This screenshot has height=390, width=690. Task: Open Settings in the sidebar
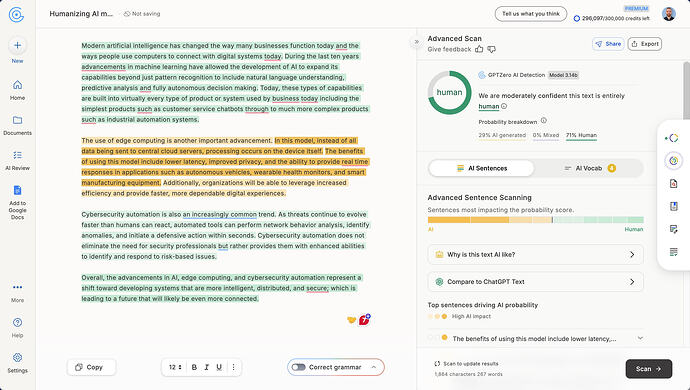pyautogui.click(x=17, y=363)
